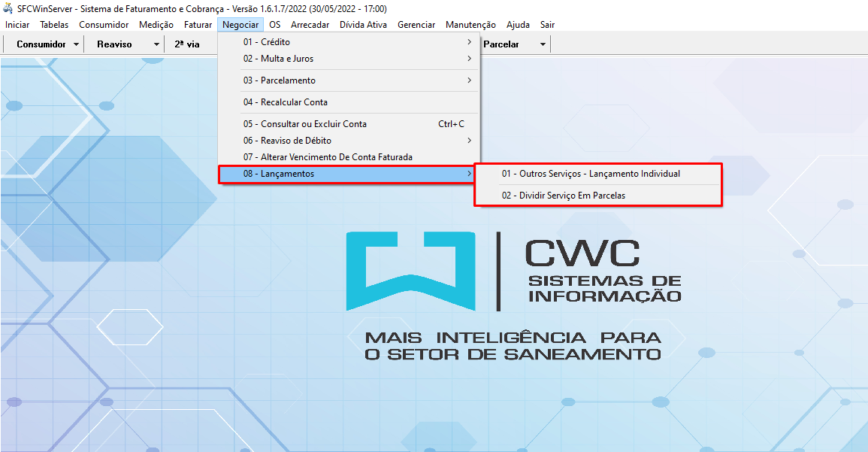The image size is (868, 452).
Task: Click Sair in the menu bar
Action: click(546, 24)
